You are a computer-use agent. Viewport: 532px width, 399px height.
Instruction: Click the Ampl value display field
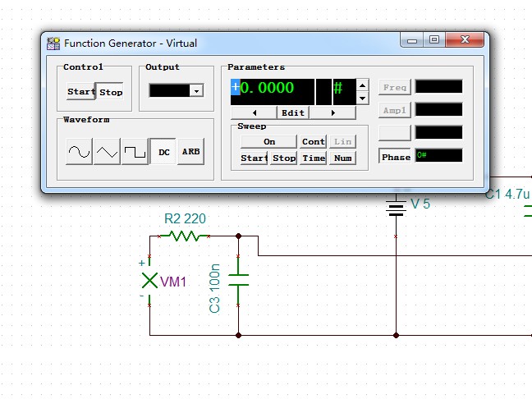point(438,109)
